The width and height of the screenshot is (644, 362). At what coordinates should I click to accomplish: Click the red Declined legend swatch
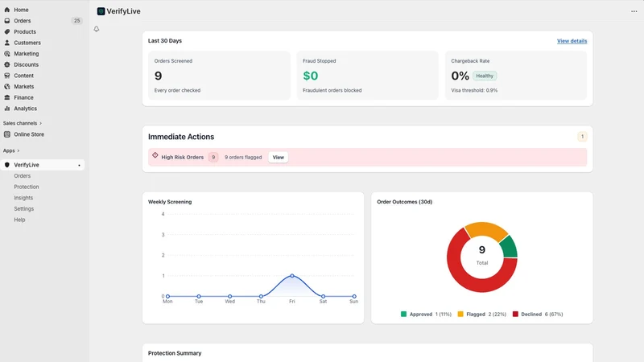click(515, 314)
